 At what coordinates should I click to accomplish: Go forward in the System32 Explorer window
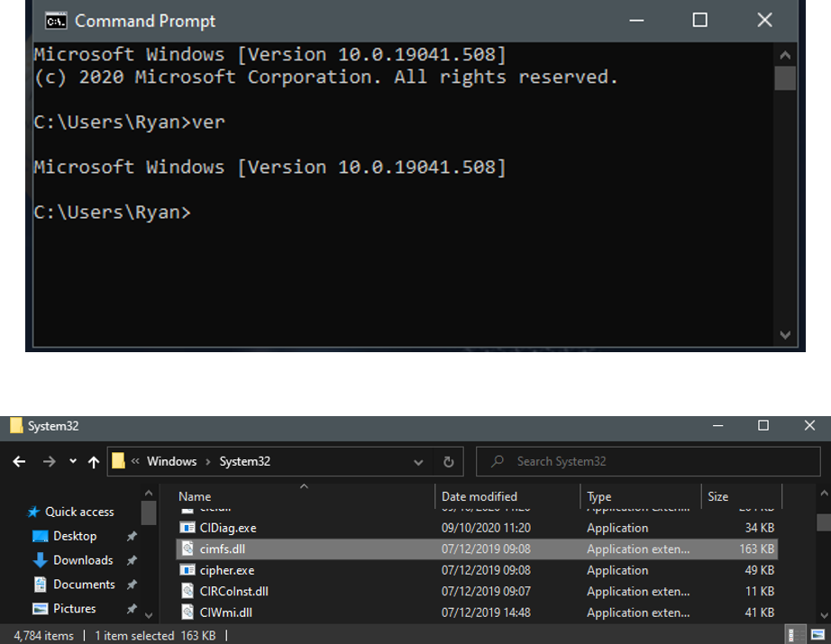49,462
